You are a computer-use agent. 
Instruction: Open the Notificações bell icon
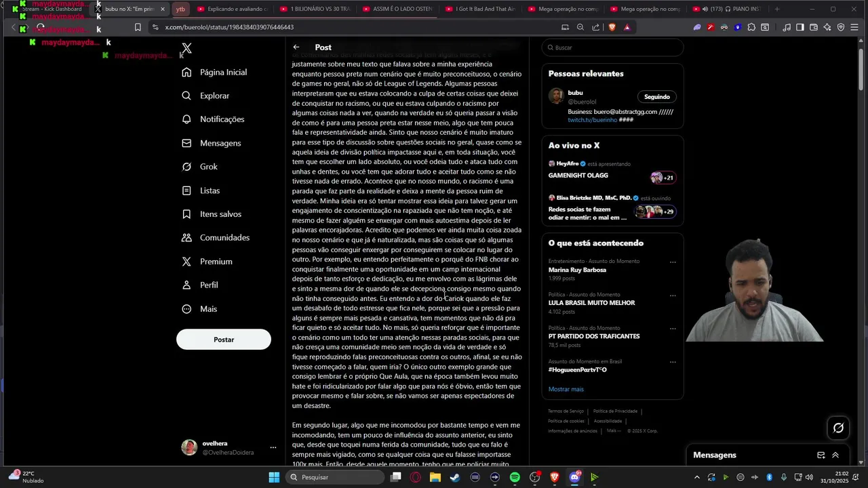pos(186,119)
